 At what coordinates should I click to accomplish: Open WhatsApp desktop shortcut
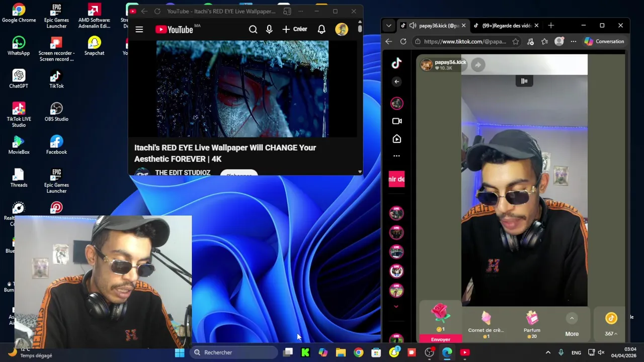[19, 46]
